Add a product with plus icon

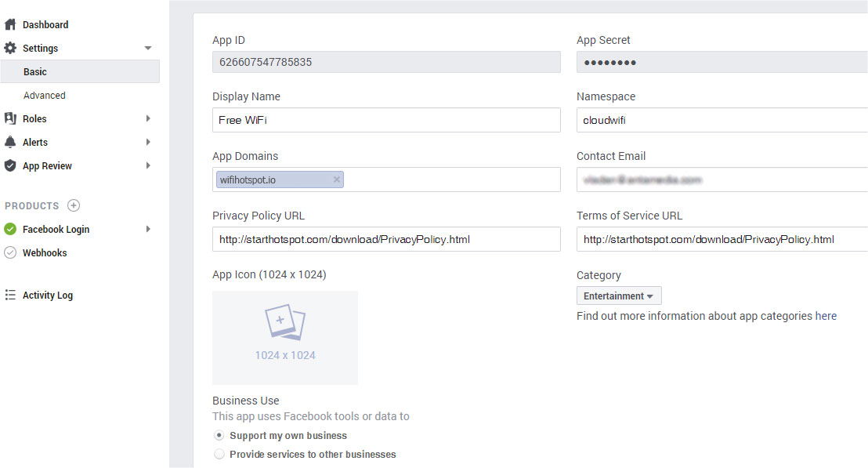coord(74,205)
